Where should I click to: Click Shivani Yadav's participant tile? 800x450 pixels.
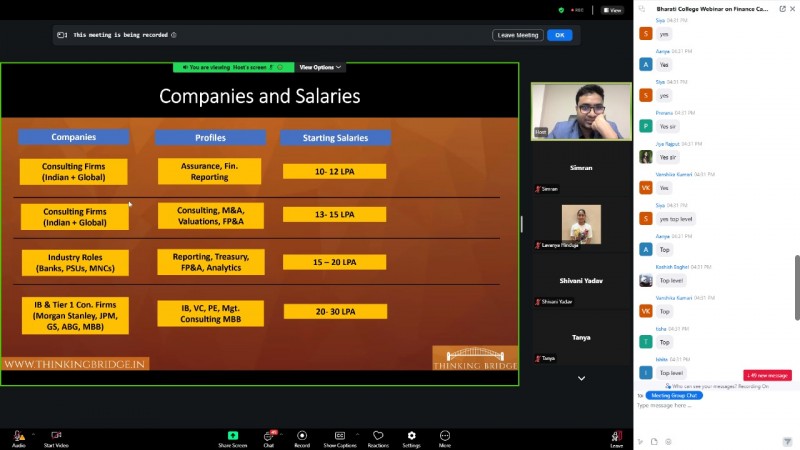[581, 281]
